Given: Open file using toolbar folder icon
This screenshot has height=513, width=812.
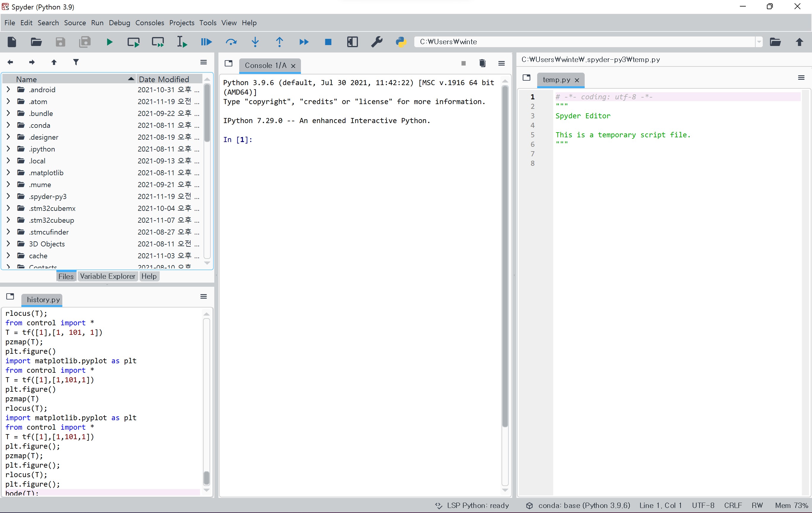Looking at the screenshot, I should coord(36,42).
